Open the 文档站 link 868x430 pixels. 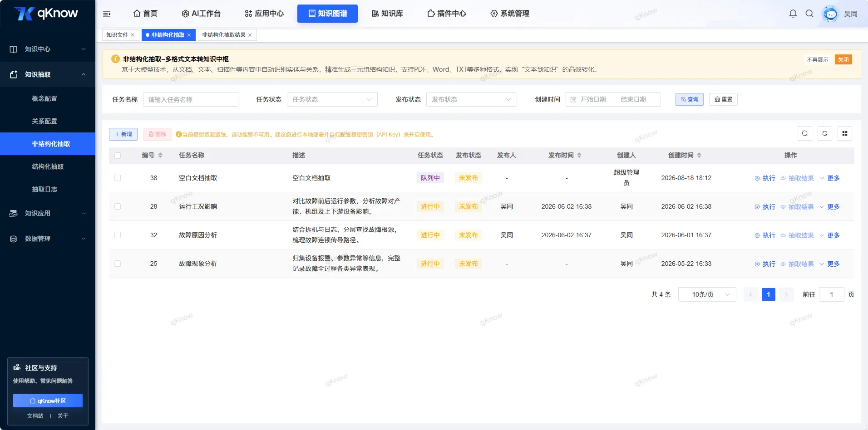coord(35,415)
